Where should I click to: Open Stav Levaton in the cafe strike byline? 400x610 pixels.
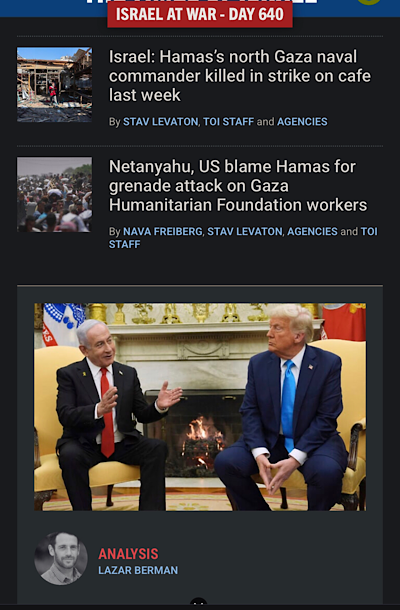[160, 122]
